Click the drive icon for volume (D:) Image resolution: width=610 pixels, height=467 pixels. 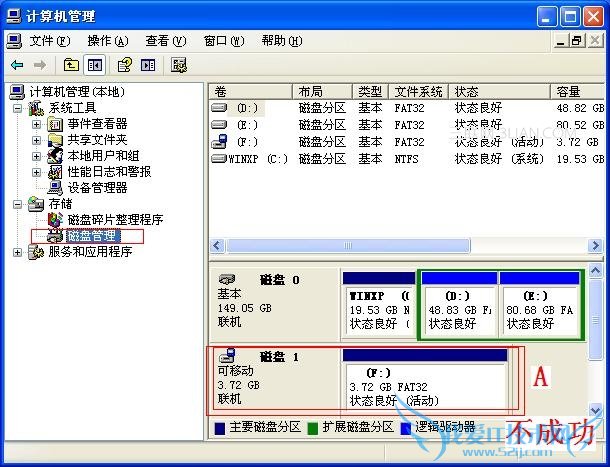219,107
